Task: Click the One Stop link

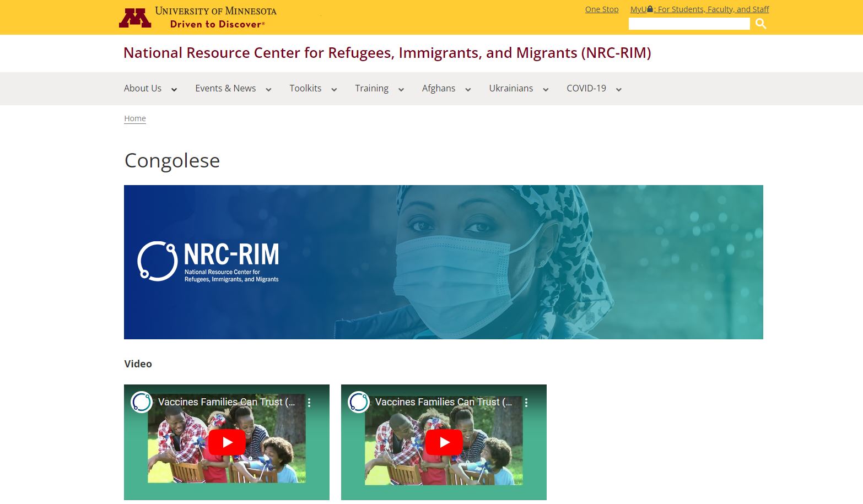Action: (601, 9)
